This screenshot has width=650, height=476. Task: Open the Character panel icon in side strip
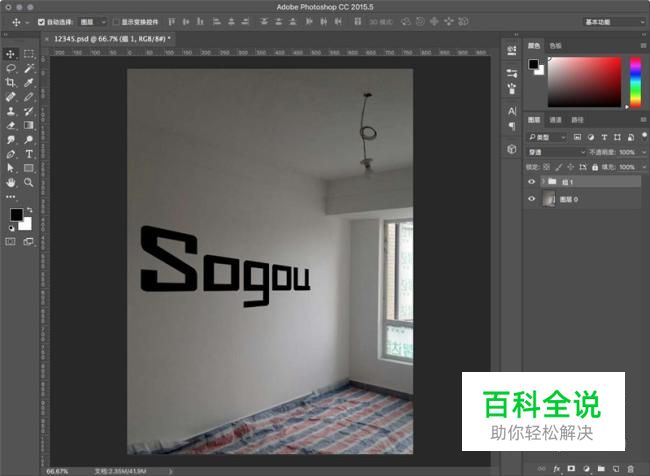(x=512, y=111)
